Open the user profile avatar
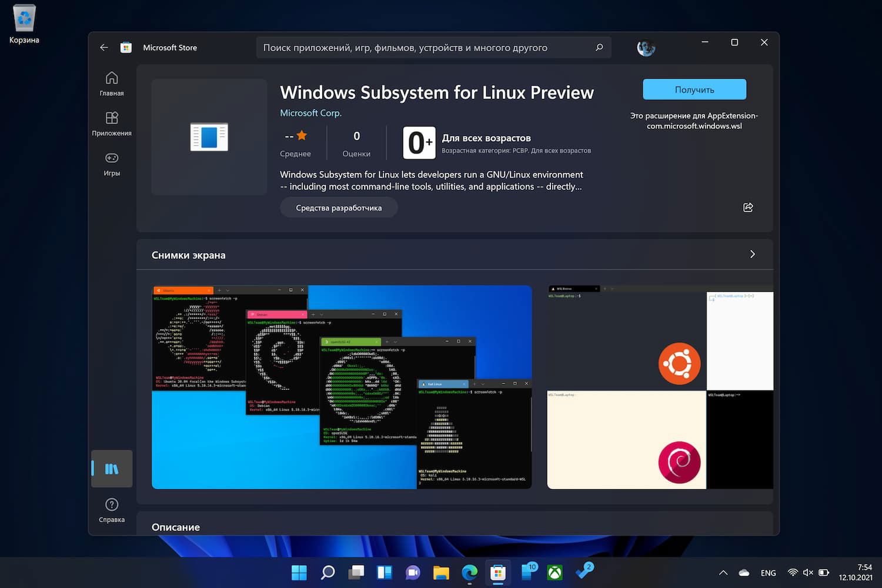Image resolution: width=882 pixels, height=588 pixels. (646, 48)
